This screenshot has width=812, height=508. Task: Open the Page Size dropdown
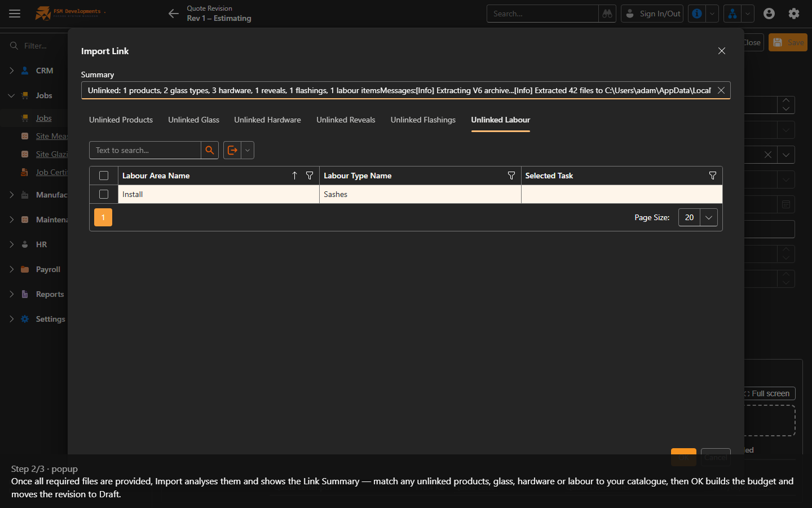pyautogui.click(x=709, y=217)
